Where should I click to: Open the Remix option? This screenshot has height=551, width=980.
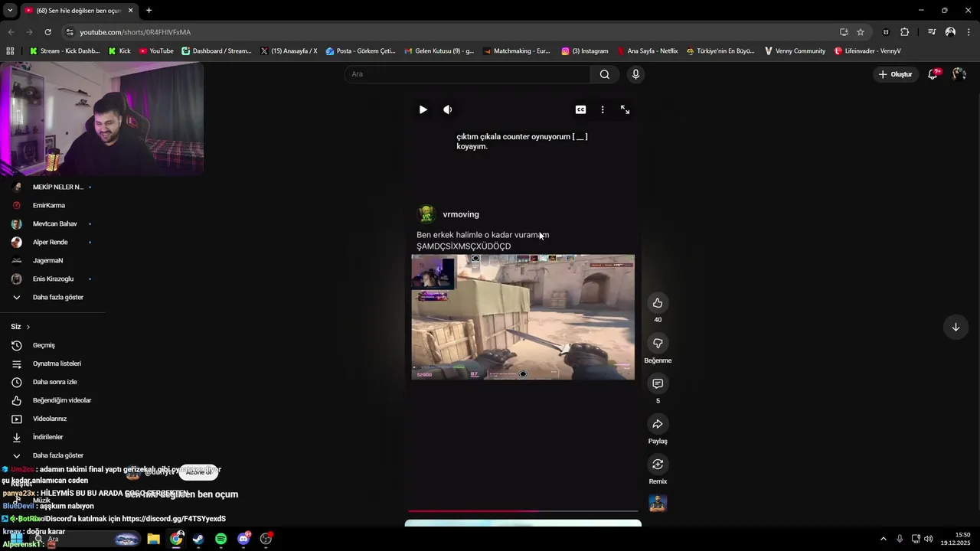pyautogui.click(x=658, y=465)
